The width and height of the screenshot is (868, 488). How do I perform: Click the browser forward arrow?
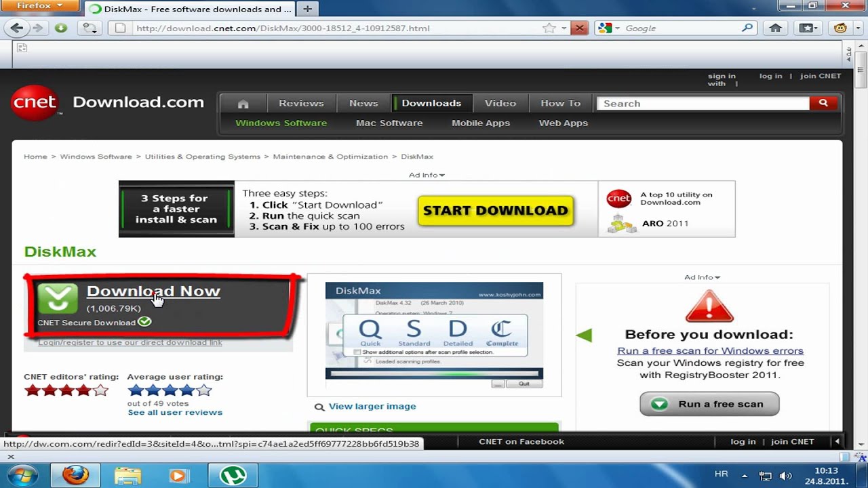(x=38, y=28)
